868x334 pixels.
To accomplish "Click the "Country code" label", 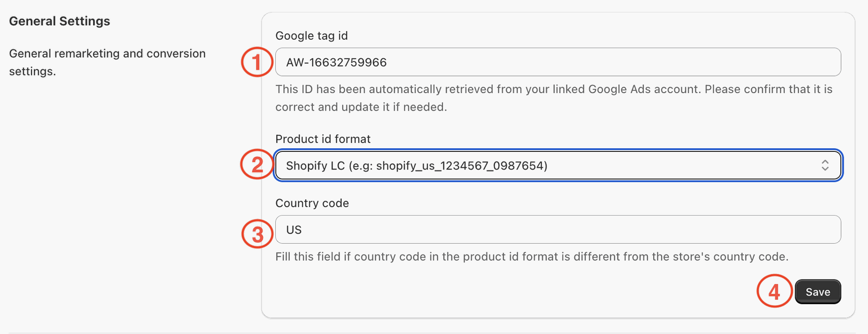I will [312, 203].
